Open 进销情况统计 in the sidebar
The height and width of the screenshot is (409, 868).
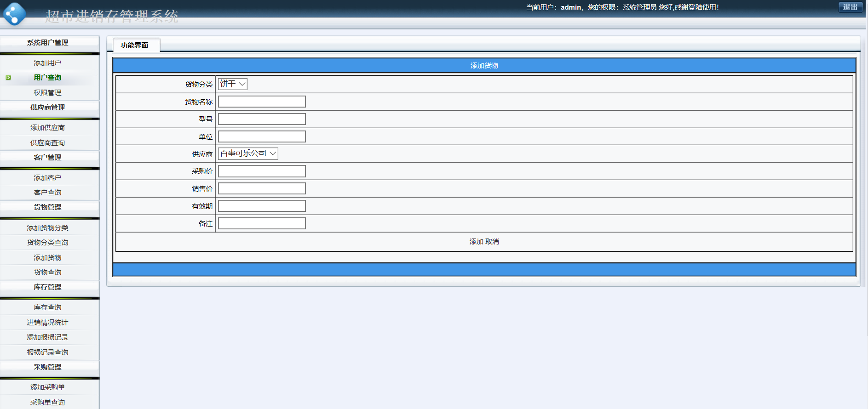pyautogui.click(x=47, y=323)
